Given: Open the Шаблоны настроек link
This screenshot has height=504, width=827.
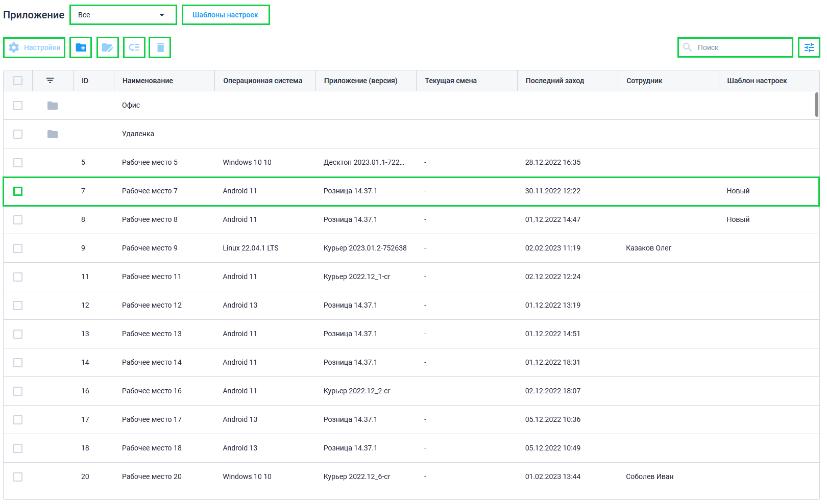Looking at the screenshot, I should [x=225, y=15].
